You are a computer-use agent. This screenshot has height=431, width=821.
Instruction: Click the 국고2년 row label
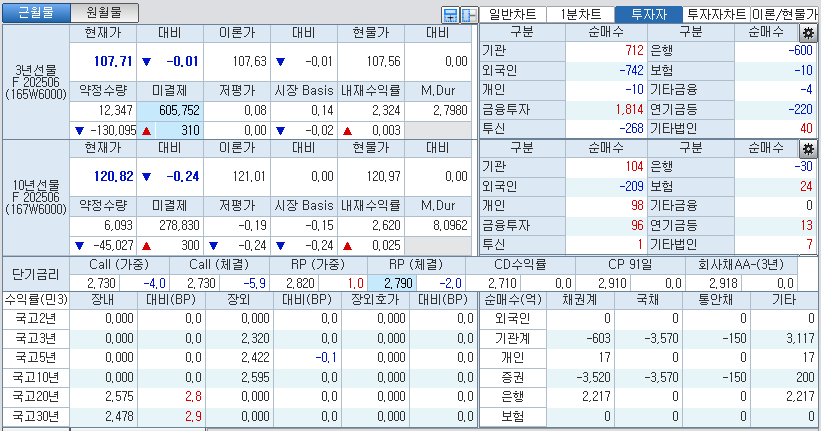[36, 319]
